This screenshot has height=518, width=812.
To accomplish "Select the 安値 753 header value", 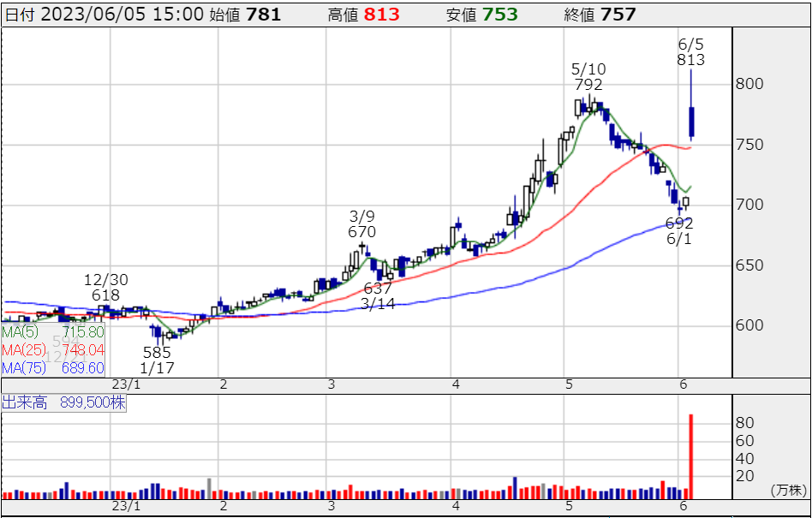I will pyautogui.click(x=500, y=15).
